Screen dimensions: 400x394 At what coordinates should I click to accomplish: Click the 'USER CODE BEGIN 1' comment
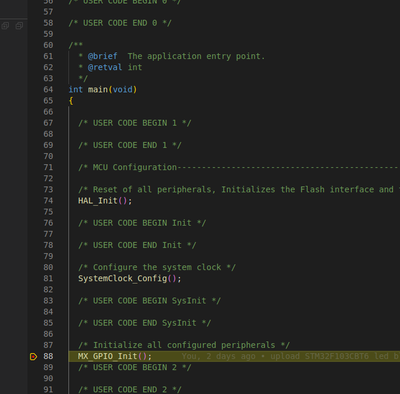click(135, 123)
